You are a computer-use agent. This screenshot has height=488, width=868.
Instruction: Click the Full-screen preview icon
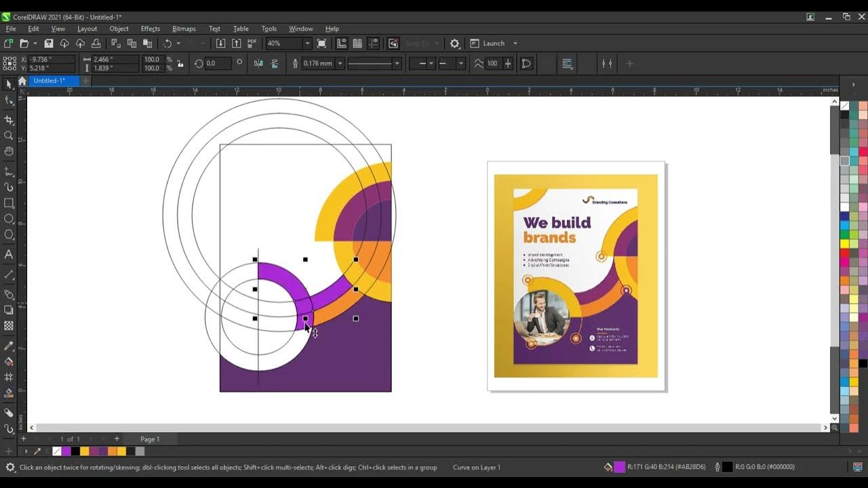[321, 43]
